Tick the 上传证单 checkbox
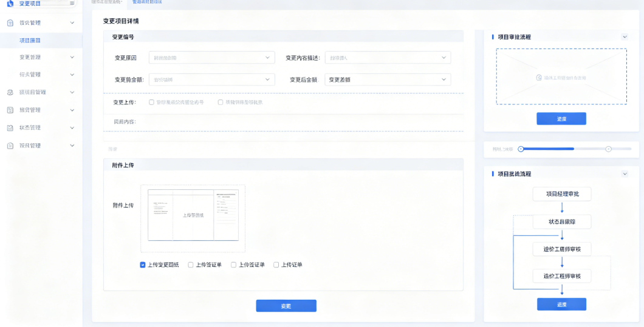 pos(276,265)
